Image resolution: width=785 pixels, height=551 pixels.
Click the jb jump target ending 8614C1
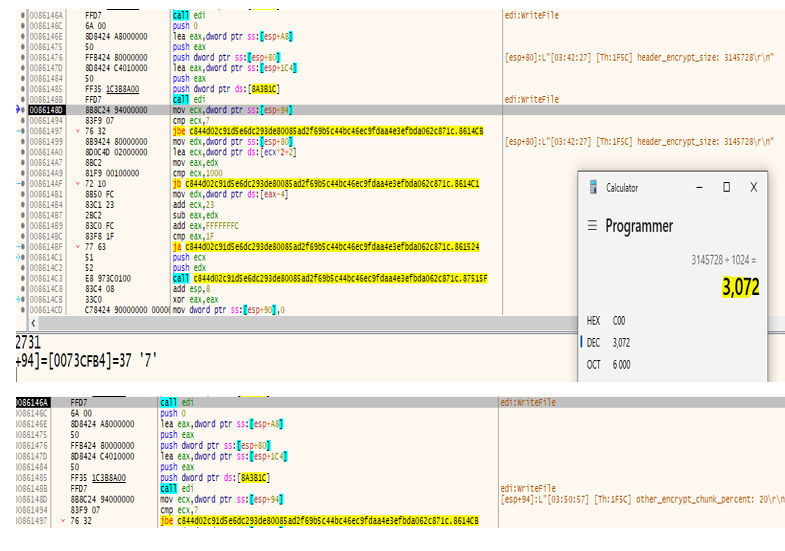click(332, 183)
